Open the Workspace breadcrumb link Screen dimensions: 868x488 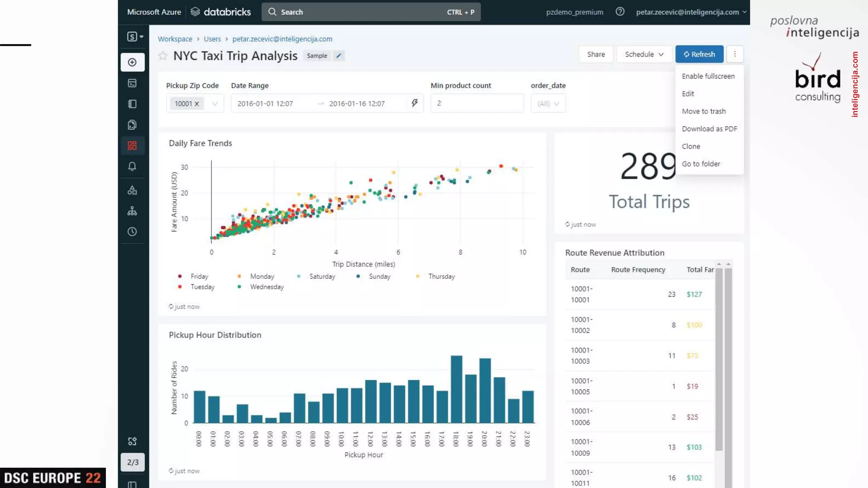(x=175, y=39)
